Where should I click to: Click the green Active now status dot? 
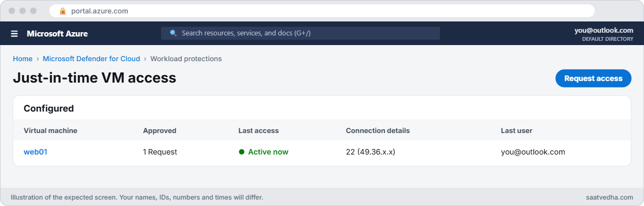coord(241,152)
